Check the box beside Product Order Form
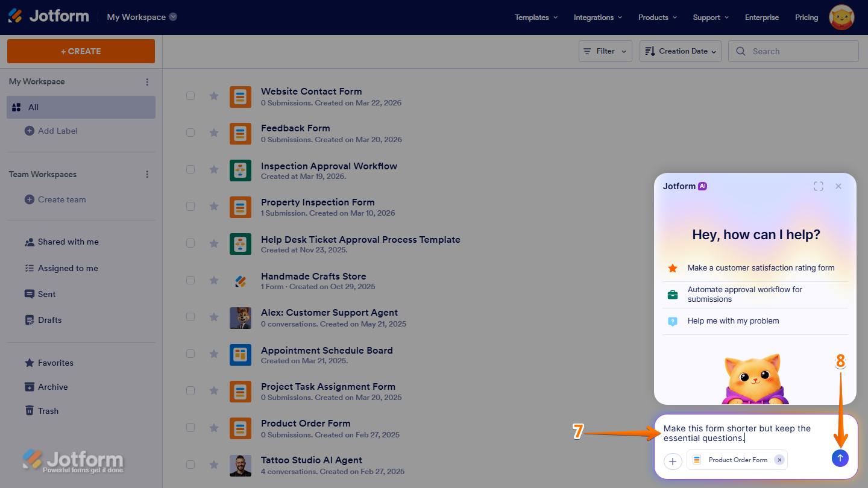Image resolution: width=868 pixels, height=488 pixels. coord(190,427)
